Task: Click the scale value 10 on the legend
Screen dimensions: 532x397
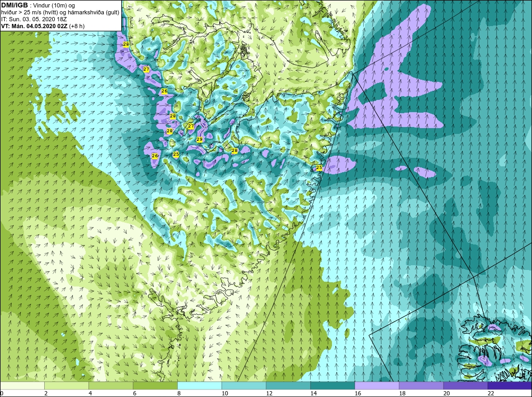Action: click(225, 393)
